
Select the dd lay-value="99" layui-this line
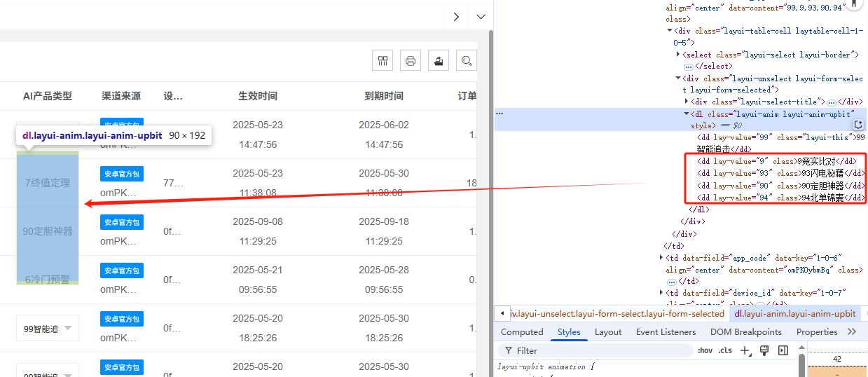(780, 143)
